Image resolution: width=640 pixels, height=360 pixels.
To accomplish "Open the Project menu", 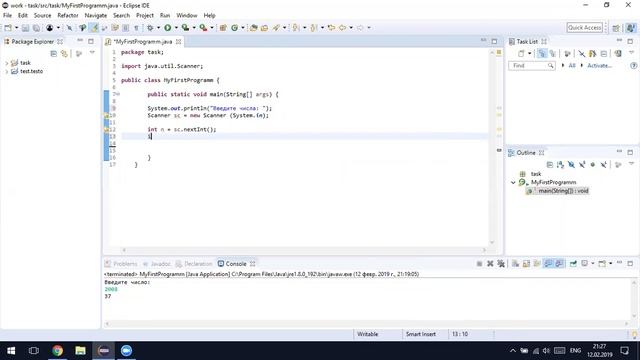I will tap(145, 16).
